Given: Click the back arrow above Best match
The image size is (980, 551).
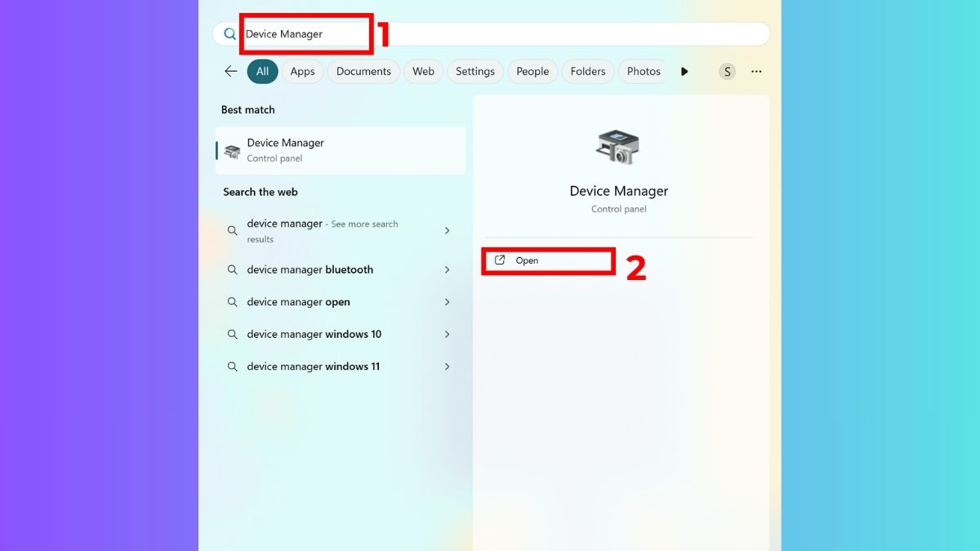Looking at the screenshot, I should point(230,71).
